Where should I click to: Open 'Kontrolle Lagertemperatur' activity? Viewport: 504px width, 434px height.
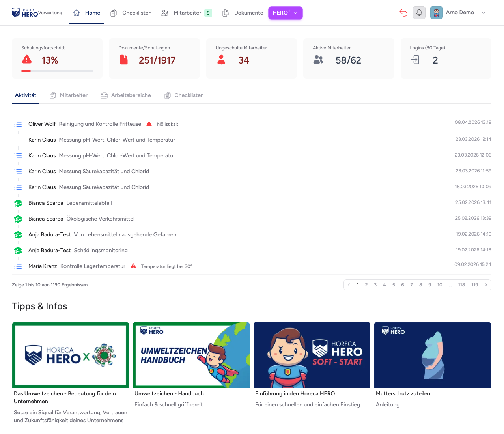pyautogui.click(x=93, y=266)
